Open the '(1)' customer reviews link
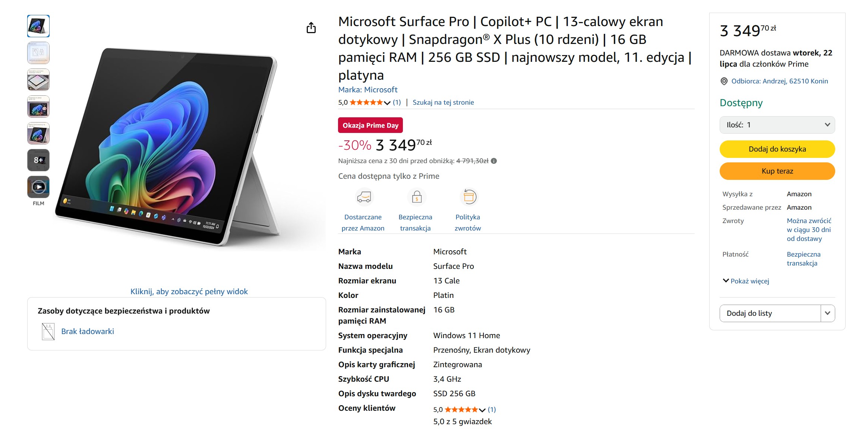The height and width of the screenshot is (429, 868). pyautogui.click(x=397, y=102)
